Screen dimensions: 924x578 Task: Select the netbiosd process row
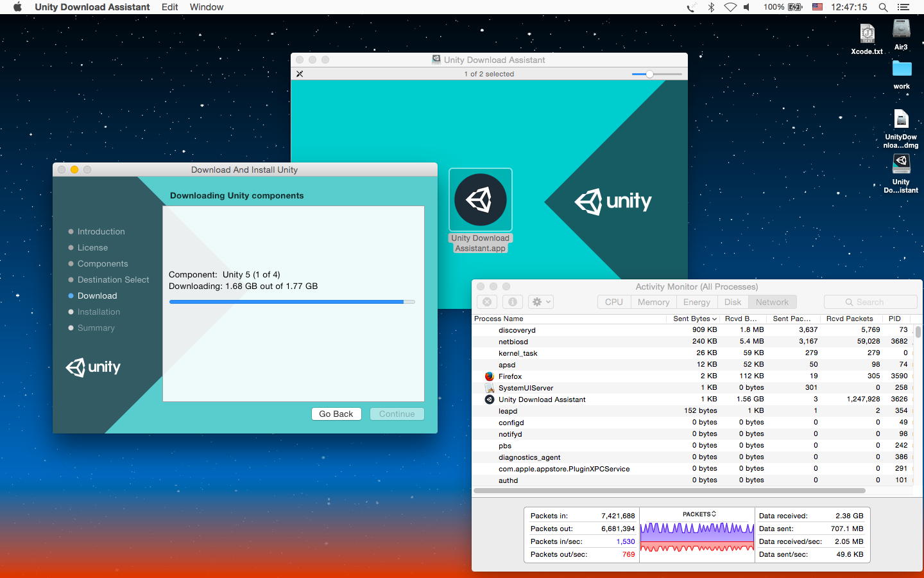tap(693, 342)
